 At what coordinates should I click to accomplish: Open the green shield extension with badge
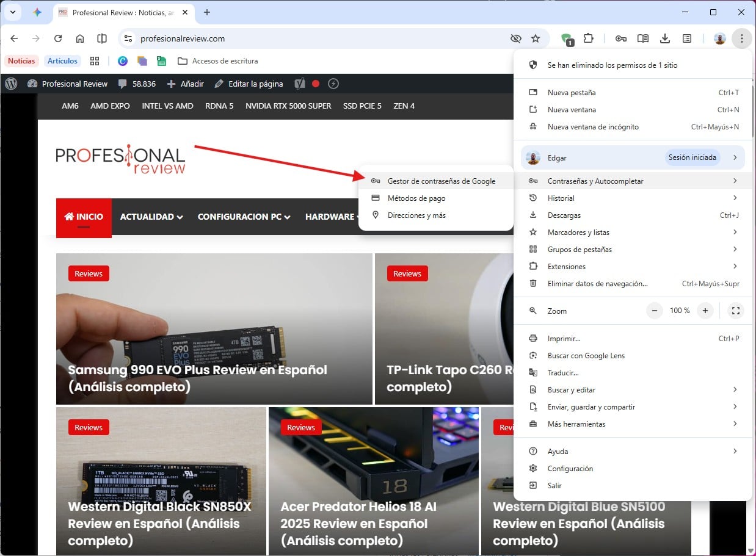(x=567, y=39)
